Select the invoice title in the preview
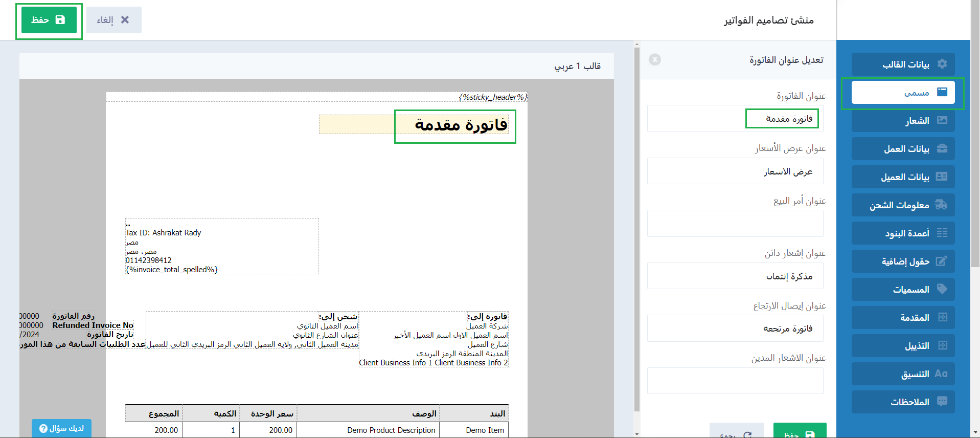 point(460,125)
